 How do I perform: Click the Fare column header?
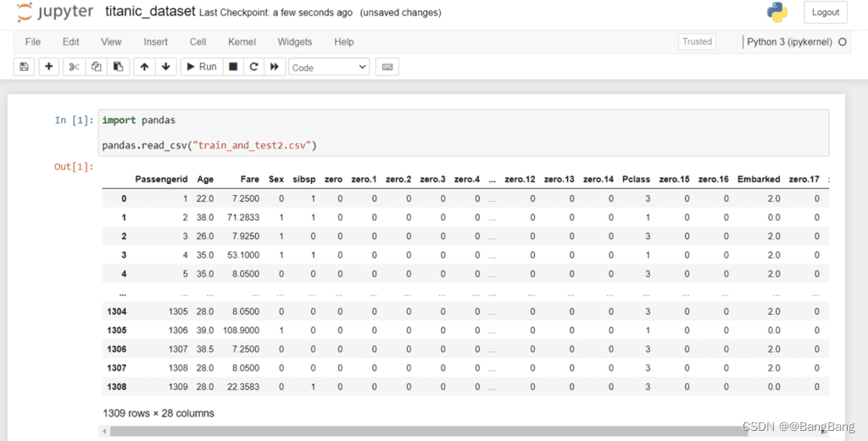pos(250,180)
